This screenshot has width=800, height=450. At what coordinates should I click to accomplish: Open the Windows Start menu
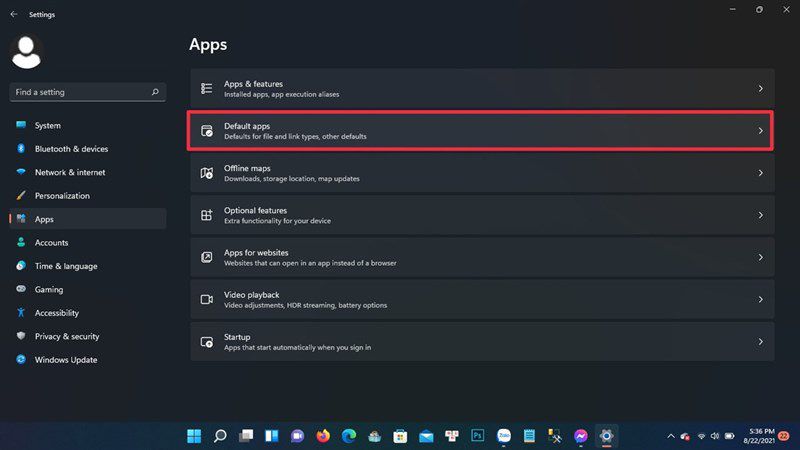194,436
